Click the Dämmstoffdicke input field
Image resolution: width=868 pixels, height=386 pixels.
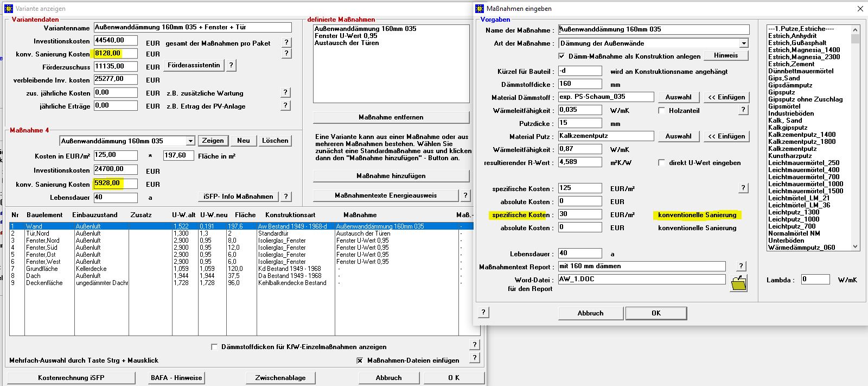point(579,84)
